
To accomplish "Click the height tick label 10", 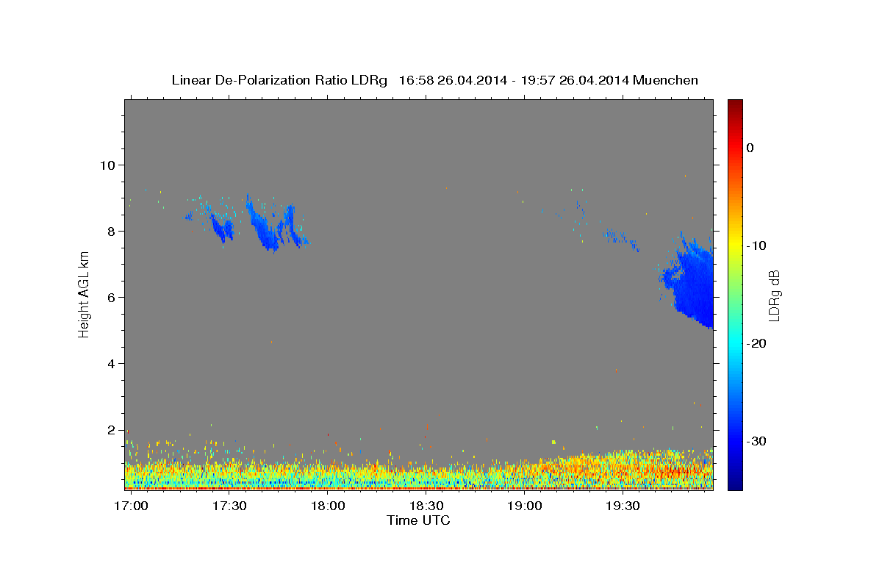I will click(x=108, y=165).
